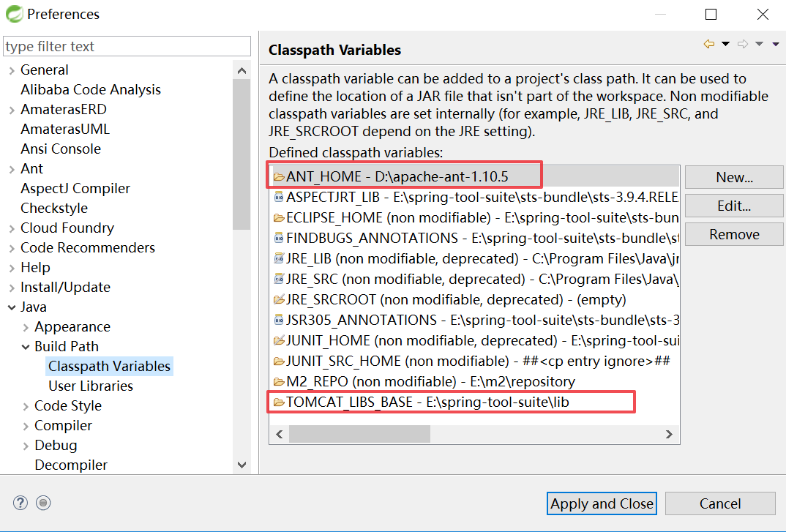Click the oomph recorder circle icon

(43, 503)
